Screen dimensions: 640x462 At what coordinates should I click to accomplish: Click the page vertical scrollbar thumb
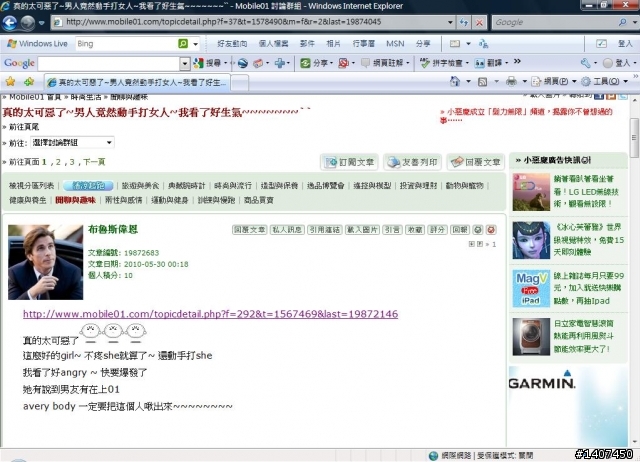(x=634, y=138)
